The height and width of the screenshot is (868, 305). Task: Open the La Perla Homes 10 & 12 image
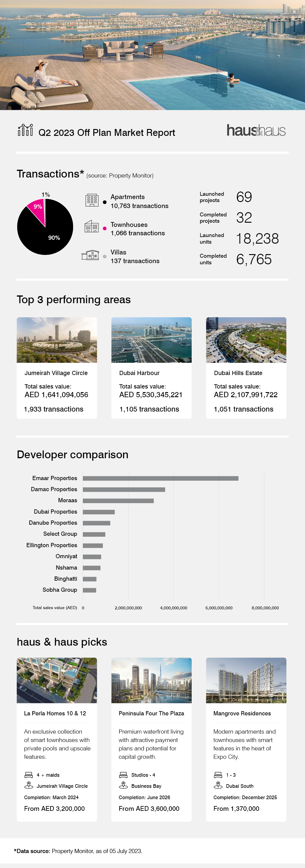coord(57,680)
